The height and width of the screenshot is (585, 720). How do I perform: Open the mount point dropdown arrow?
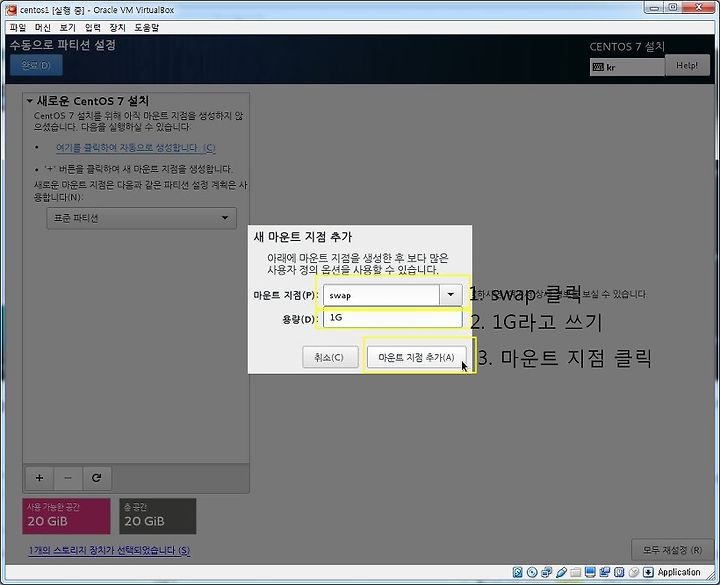coord(450,295)
